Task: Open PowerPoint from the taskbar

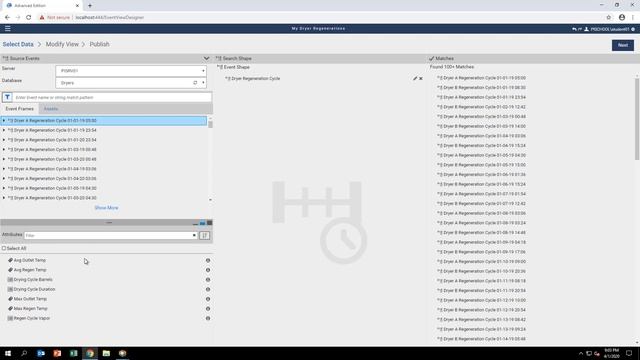Action: (x=57, y=353)
